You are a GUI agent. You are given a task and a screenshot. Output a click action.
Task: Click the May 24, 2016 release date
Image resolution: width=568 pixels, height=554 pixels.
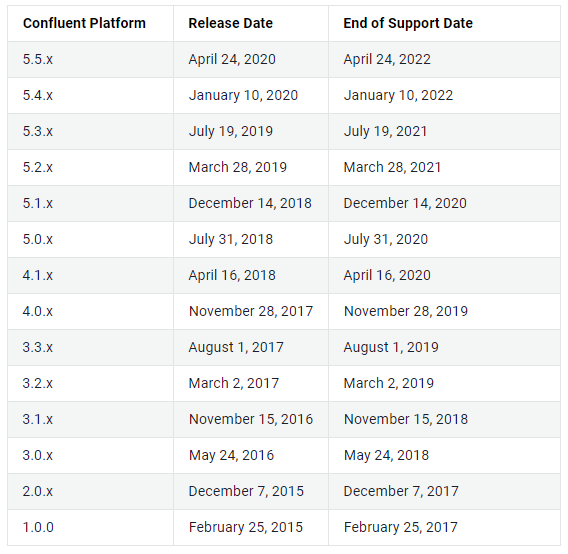pos(231,455)
